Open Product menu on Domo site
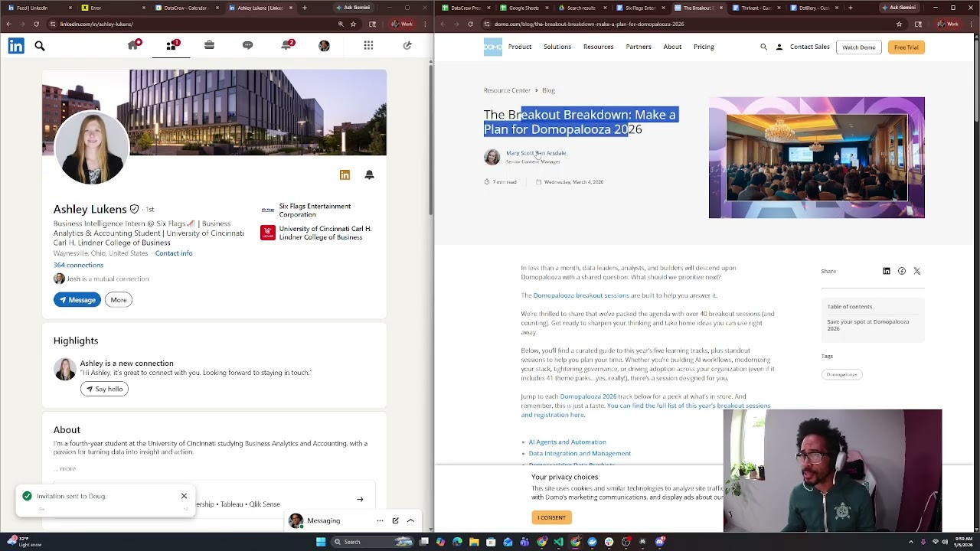The image size is (980, 551). point(520,47)
